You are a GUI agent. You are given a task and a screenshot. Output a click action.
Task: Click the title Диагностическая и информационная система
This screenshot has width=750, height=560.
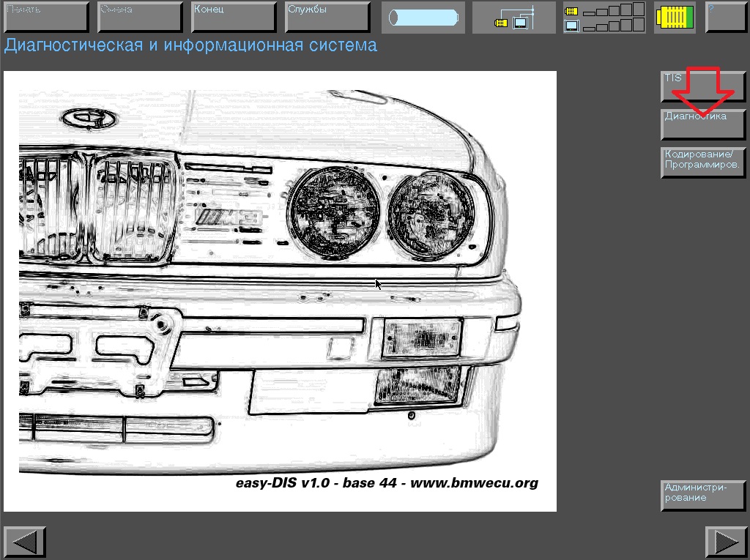click(190, 45)
